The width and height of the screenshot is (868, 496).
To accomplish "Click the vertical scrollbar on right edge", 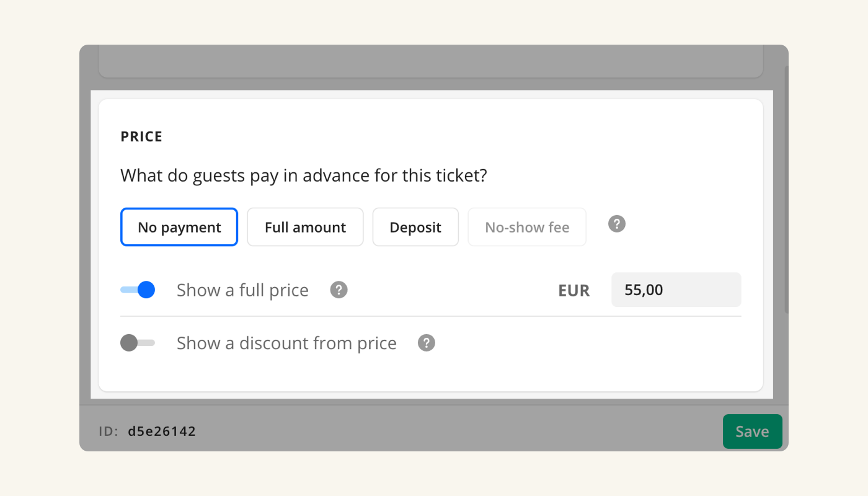I will [x=786, y=186].
